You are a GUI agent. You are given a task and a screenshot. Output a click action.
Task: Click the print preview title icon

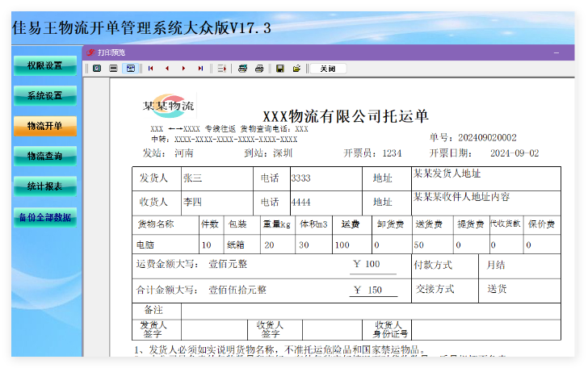click(90, 52)
